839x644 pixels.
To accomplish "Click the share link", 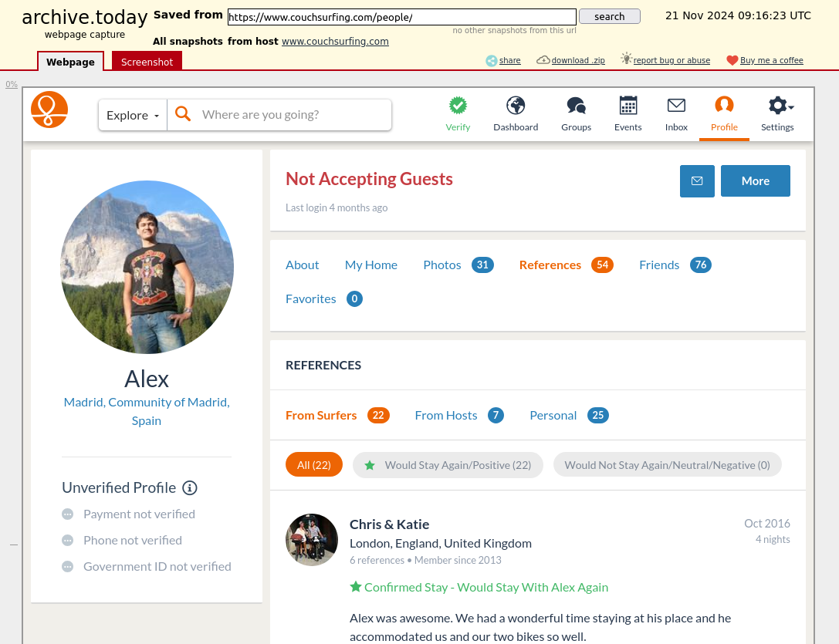I will coord(510,60).
